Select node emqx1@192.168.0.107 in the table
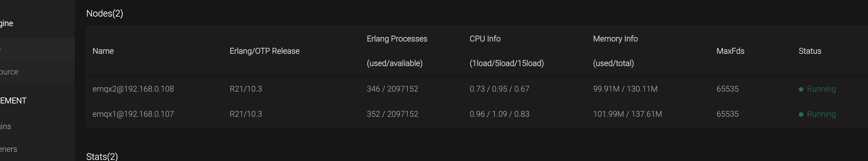The height and width of the screenshot is (161, 868). (133, 114)
